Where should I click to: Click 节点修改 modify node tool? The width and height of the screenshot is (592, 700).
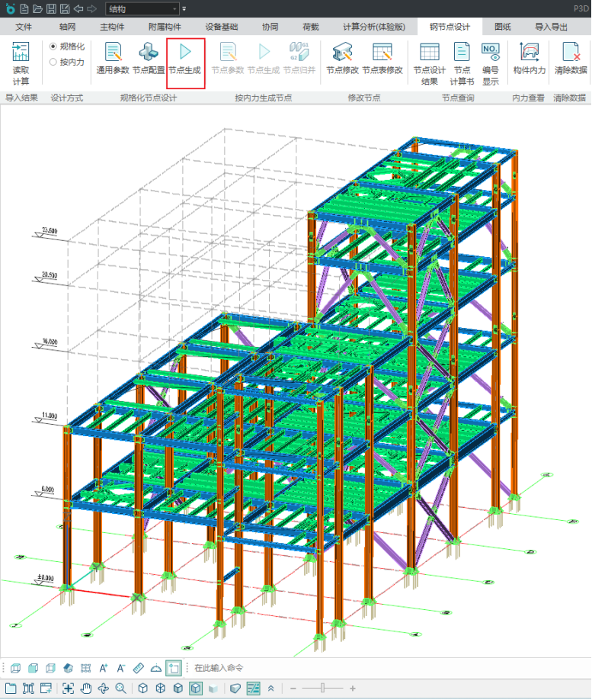pos(342,58)
